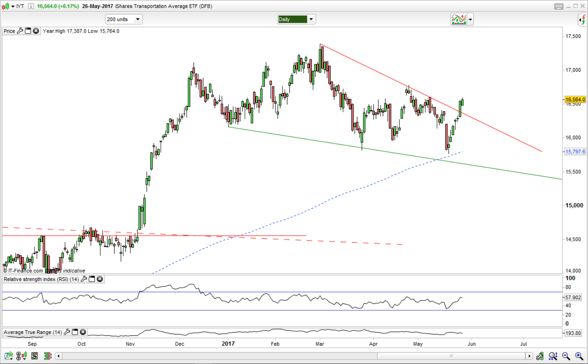Toggle maximize on the Price panel
588x364 pixels.
[x=28, y=31]
